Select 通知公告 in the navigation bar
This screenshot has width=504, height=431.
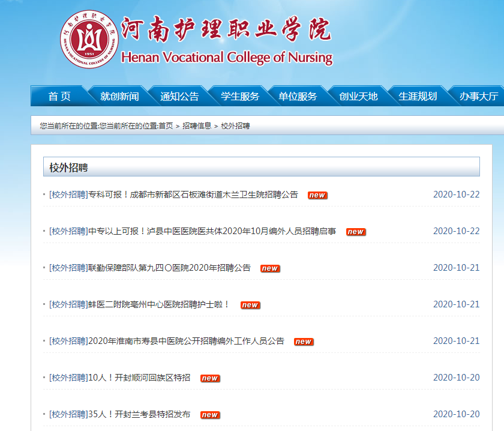point(179,96)
